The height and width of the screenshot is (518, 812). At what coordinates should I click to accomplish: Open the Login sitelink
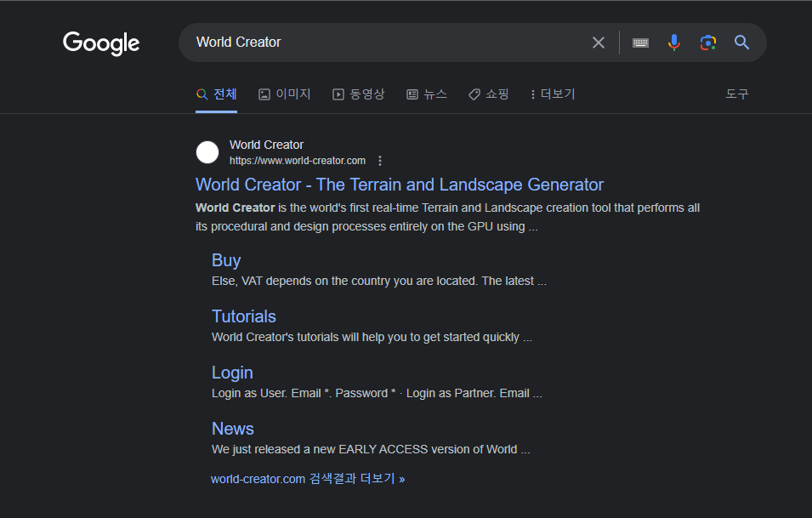[232, 373]
